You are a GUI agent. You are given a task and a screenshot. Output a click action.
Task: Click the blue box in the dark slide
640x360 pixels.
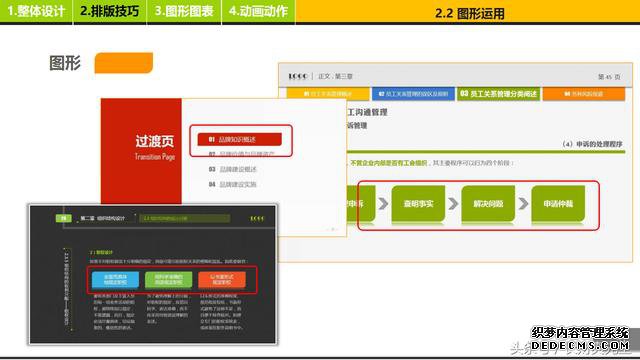click(116, 280)
